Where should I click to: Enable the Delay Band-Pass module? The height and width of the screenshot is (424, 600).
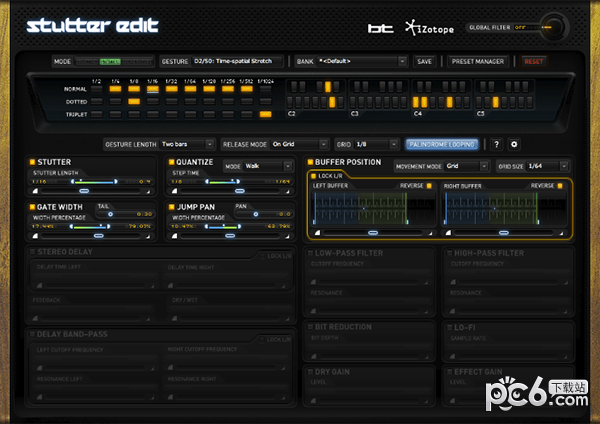[33, 334]
